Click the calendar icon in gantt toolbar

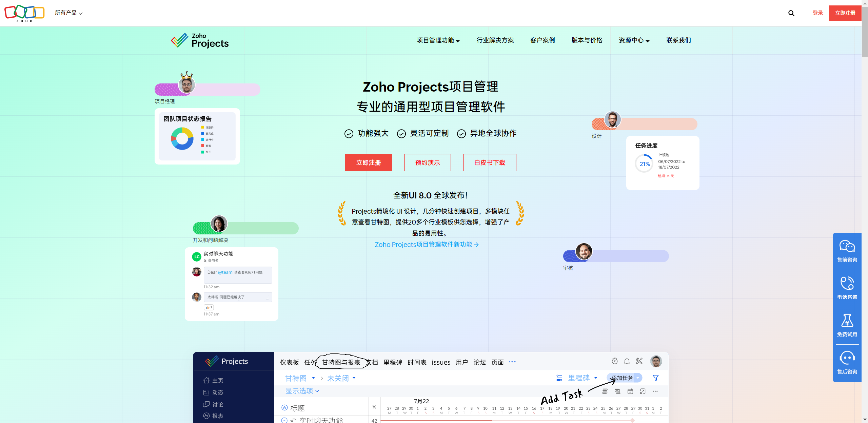pos(630,391)
